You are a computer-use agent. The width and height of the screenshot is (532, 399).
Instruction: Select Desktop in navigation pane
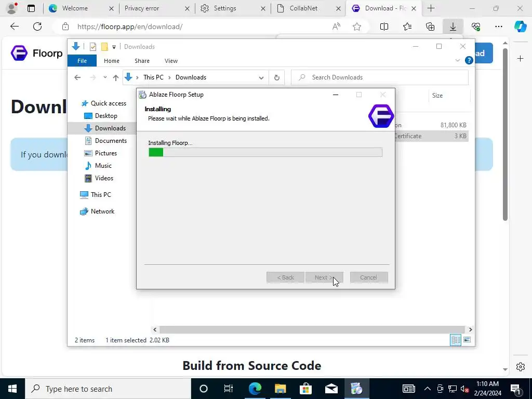(100, 116)
